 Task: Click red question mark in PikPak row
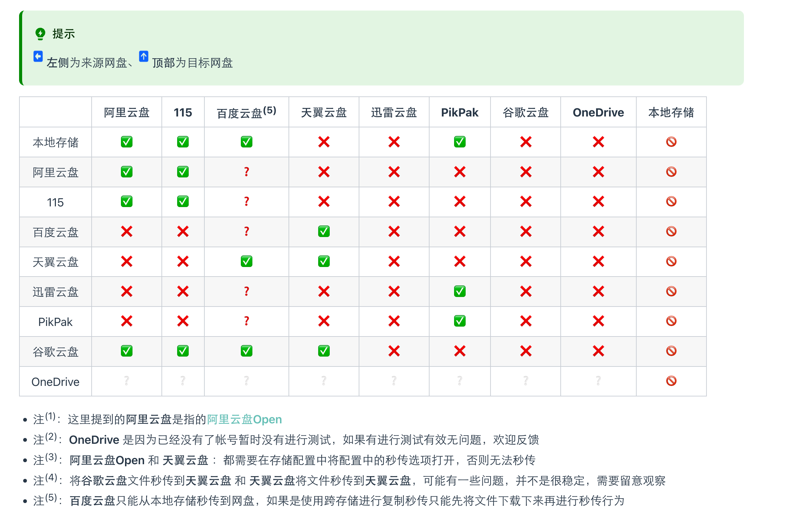click(247, 321)
